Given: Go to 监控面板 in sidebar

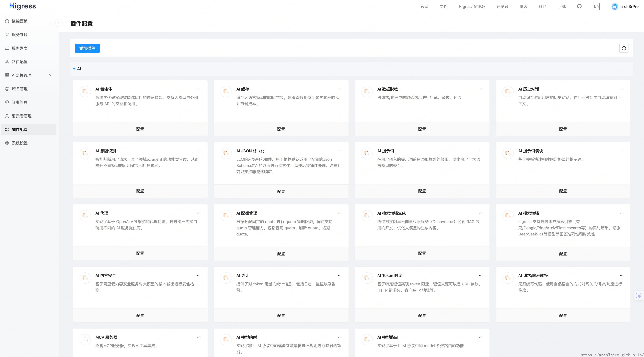Looking at the screenshot, I should click(x=20, y=21).
